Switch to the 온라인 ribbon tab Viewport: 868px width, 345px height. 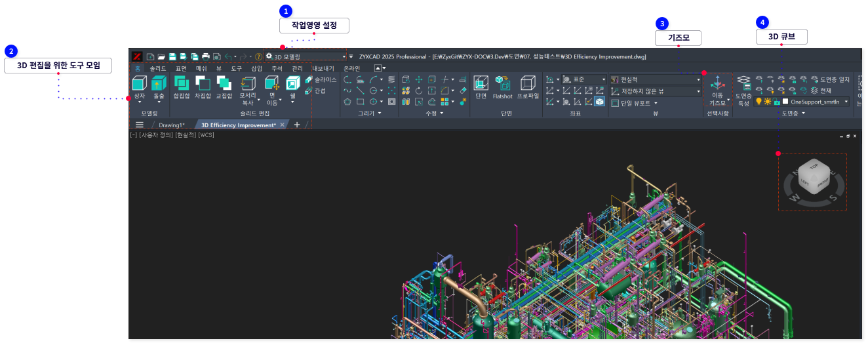tap(352, 68)
